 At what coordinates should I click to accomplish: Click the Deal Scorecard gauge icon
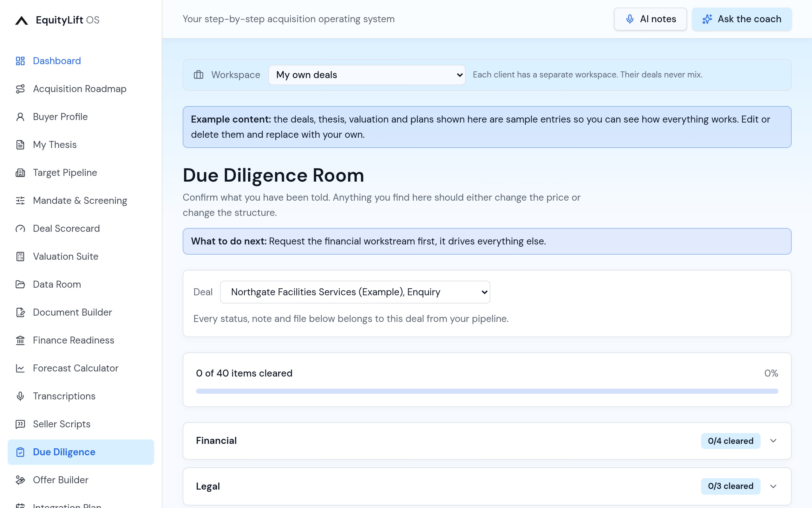20,229
